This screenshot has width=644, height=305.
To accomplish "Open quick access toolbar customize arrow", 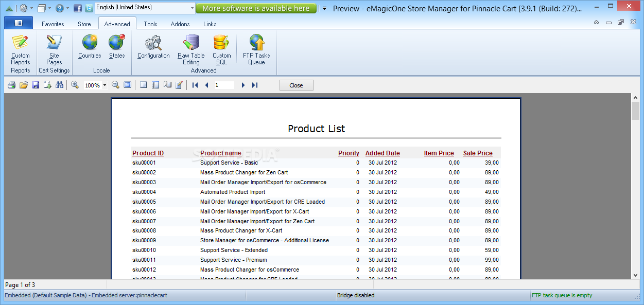I will click(x=324, y=8).
